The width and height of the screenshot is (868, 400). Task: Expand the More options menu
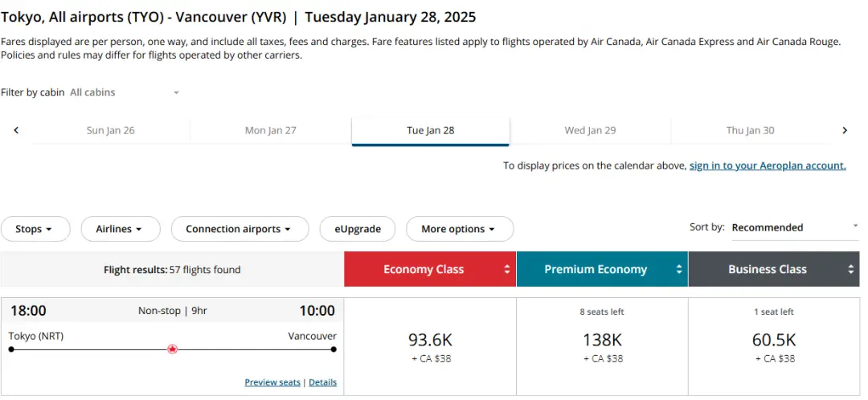point(459,229)
